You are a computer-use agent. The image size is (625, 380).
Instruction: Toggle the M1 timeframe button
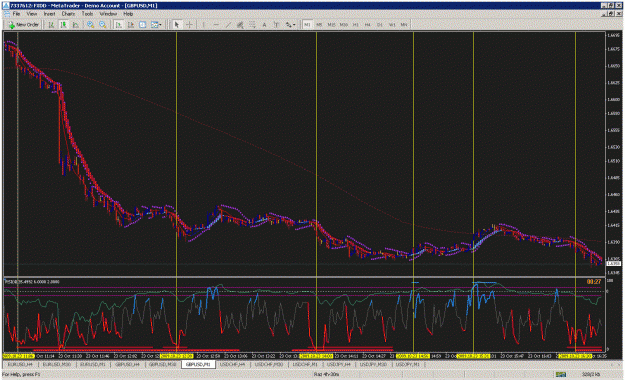tap(307, 25)
